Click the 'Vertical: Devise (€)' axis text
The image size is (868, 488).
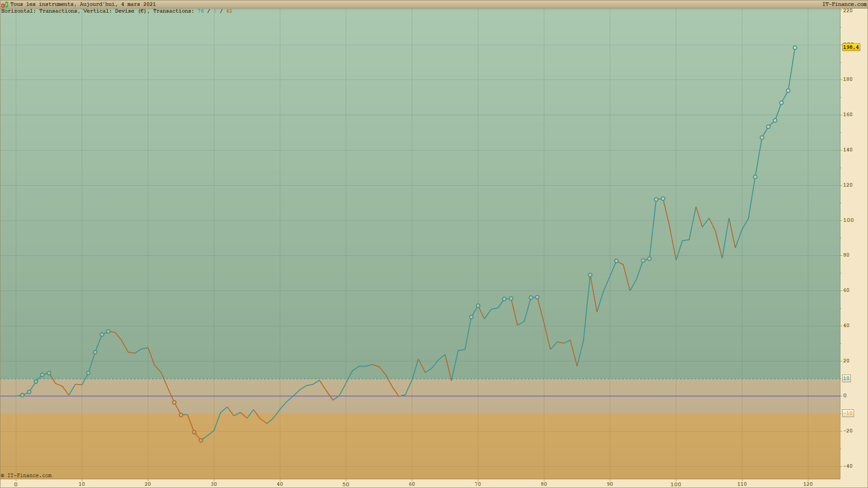pos(115,11)
